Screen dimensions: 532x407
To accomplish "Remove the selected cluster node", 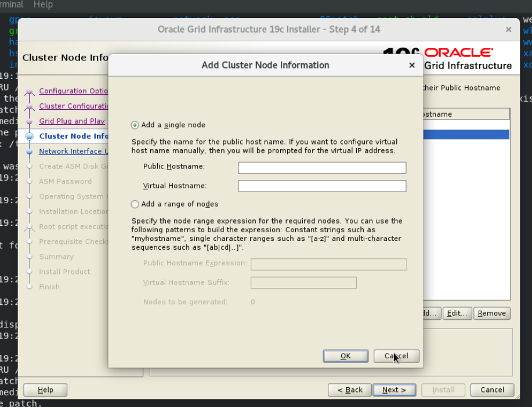I will [x=491, y=314].
